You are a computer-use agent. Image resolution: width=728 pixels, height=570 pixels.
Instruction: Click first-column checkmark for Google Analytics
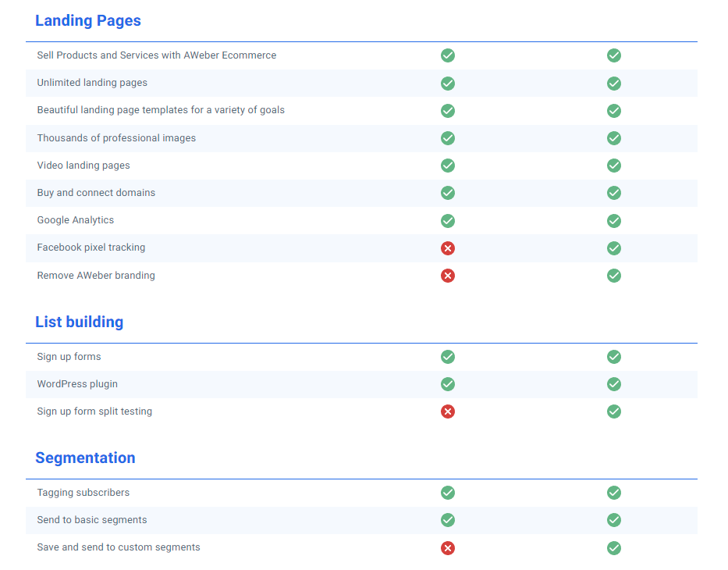pyautogui.click(x=448, y=221)
